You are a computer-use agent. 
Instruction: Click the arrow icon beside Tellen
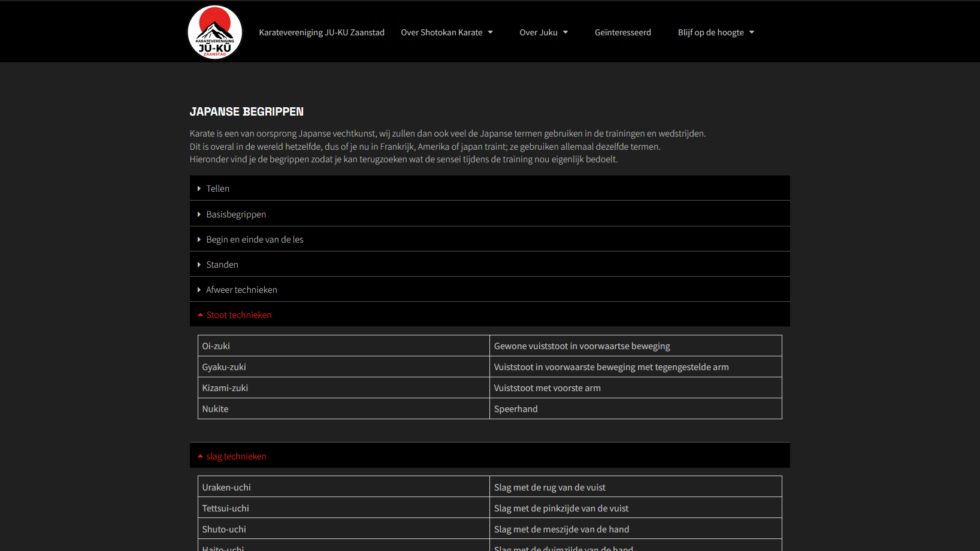click(x=199, y=189)
